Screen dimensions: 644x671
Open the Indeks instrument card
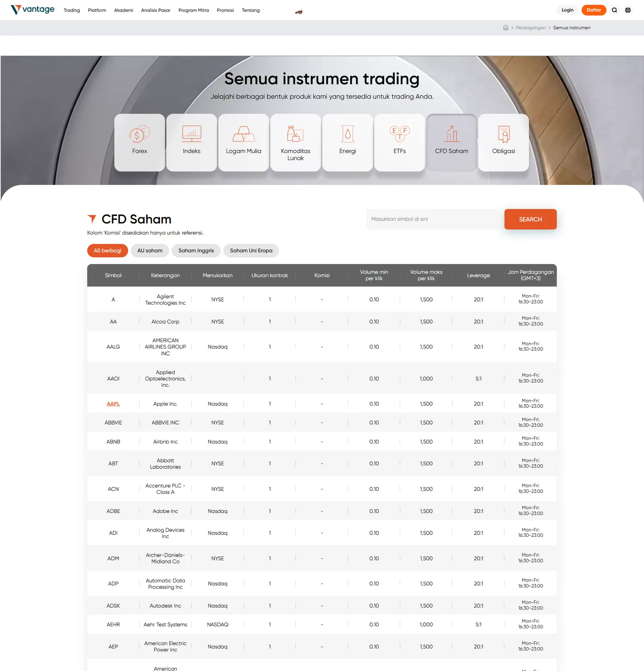click(192, 142)
